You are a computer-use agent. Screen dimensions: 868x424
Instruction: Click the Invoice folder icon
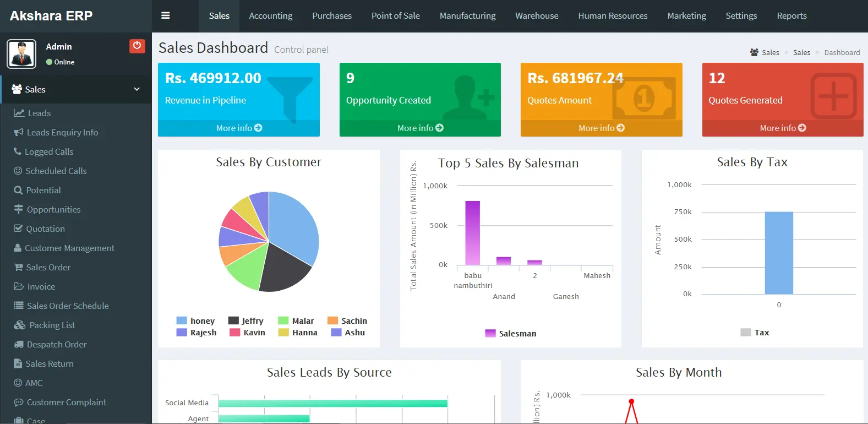[19, 286]
